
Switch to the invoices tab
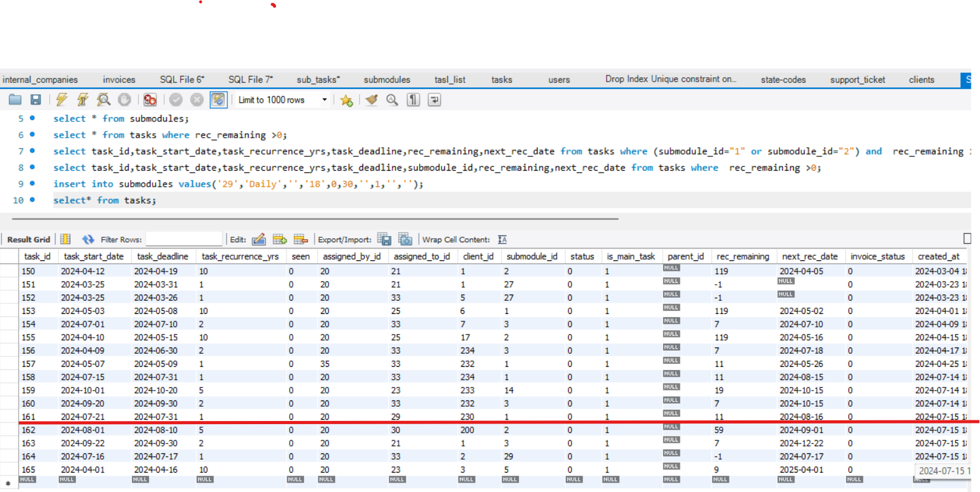119,80
